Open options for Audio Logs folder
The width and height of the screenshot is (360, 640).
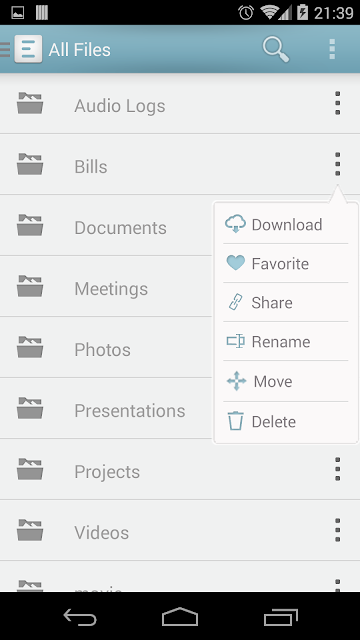pos(338,103)
